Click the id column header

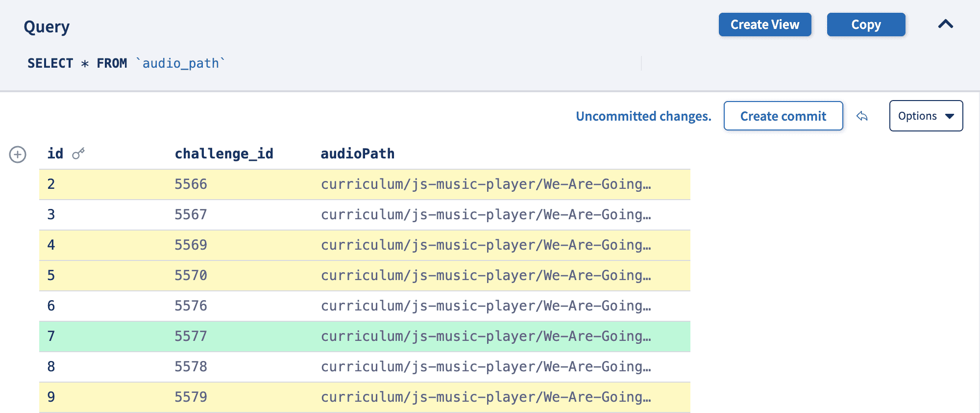pos(55,154)
